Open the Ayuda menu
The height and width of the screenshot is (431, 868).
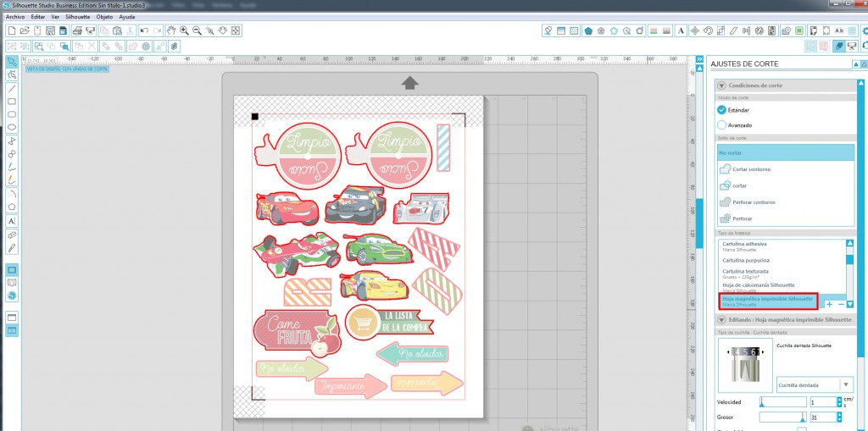pyautogui.click(x=127, y=17)
